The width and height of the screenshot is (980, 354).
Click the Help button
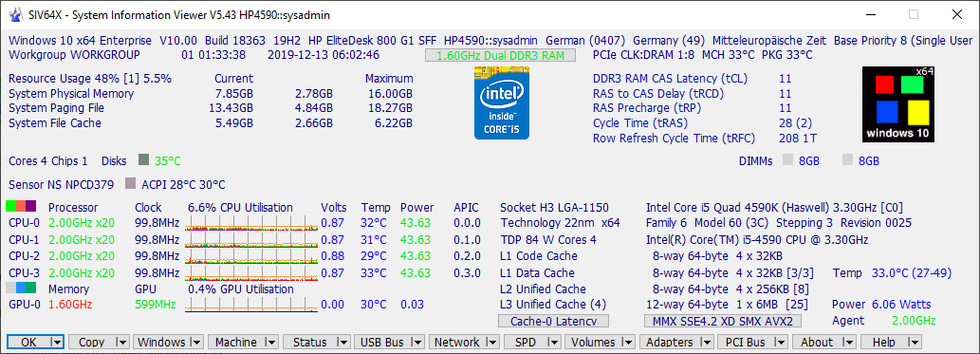pos(884,342)
